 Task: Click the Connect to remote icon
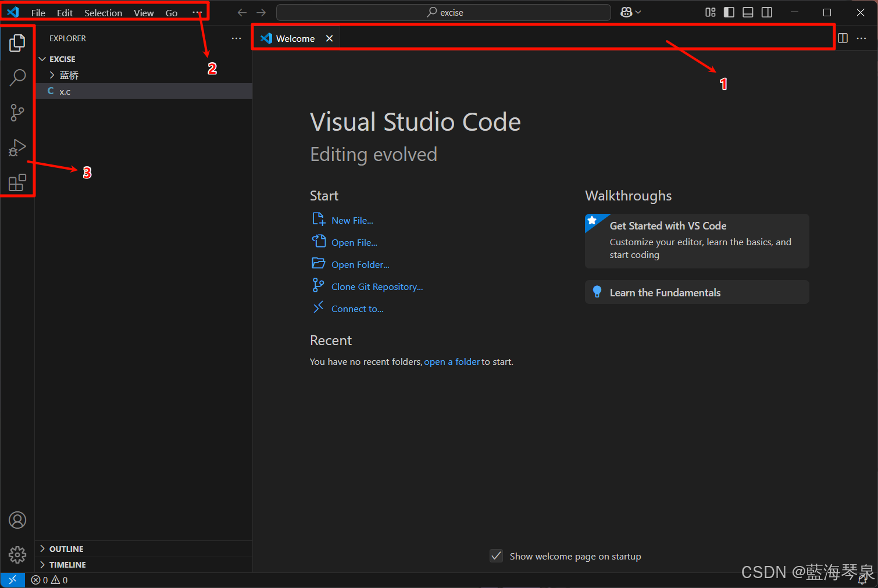pyautogui.click(x=318, y=307)
